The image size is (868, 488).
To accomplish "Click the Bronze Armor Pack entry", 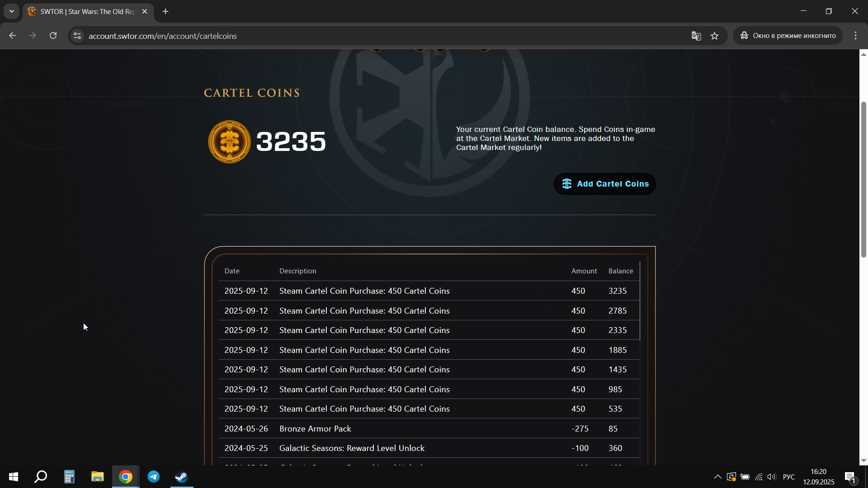I will 315,429.
